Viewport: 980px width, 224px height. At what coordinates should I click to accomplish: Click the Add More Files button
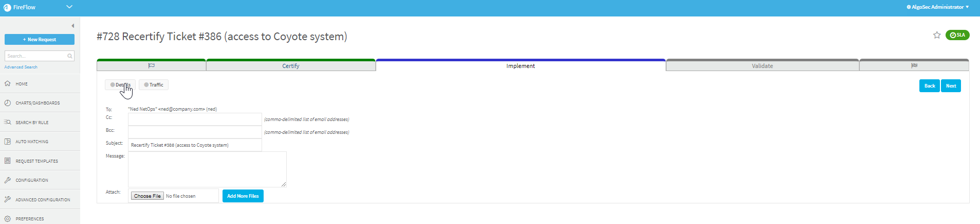click(243, 196)
